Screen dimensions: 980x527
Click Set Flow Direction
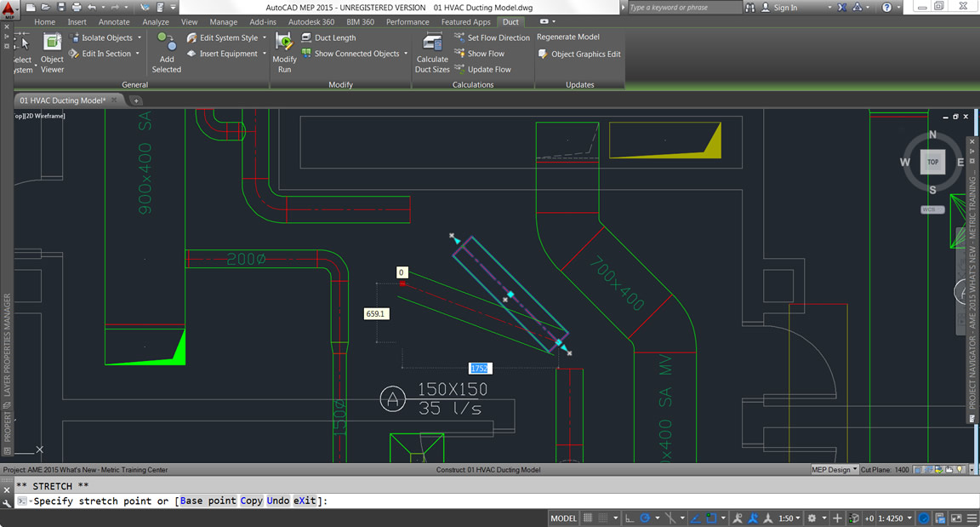pos(492,37)
